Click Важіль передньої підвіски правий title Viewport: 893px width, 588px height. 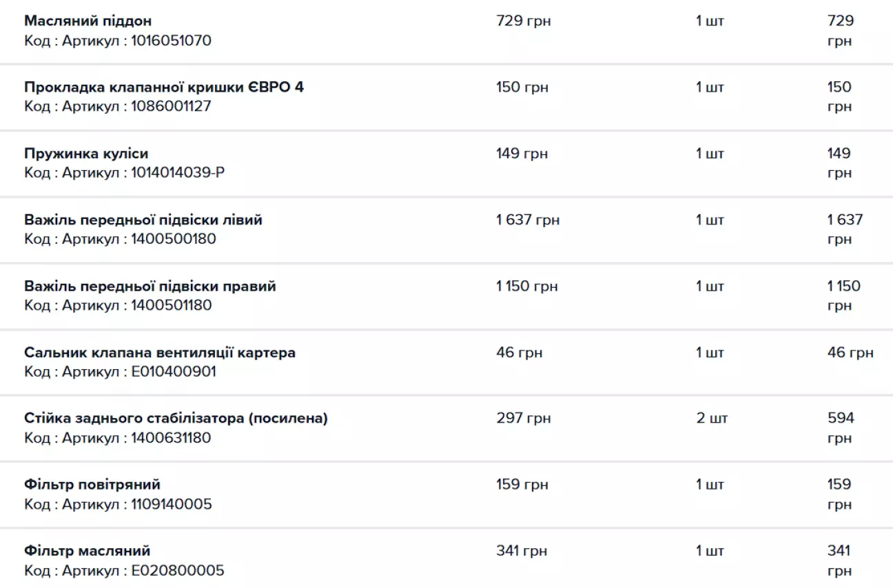point(150,286)
